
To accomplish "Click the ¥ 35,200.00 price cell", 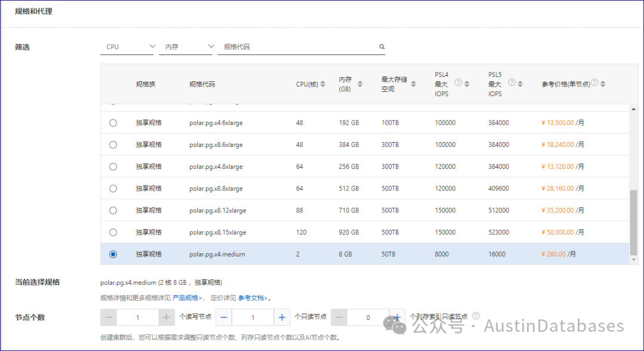I will click(563, 211).
